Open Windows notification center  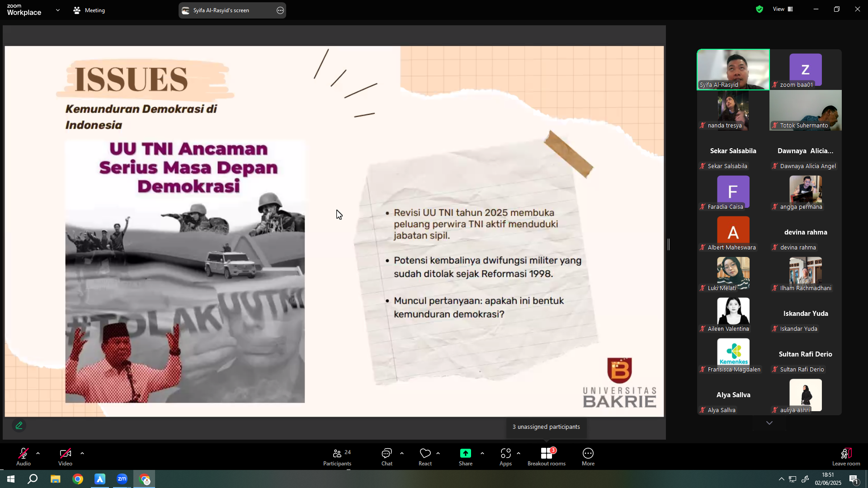854,479
